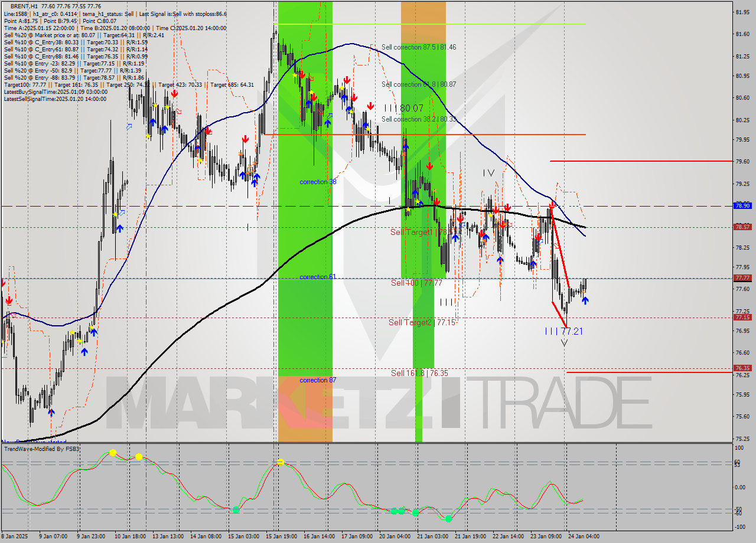Click the 0.00 level on oscillator scale
The width and height of the screenshot is (756, 543).
coord(740,488)
